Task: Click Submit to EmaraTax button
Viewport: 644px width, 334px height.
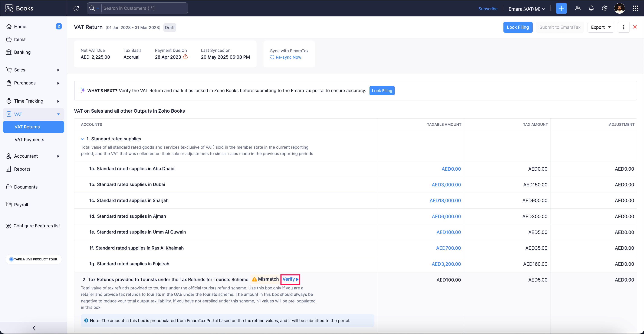Action: pos(560,27)
